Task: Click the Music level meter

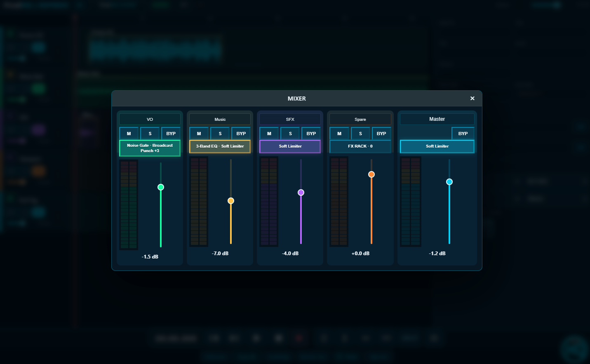Action: [199, 201]
